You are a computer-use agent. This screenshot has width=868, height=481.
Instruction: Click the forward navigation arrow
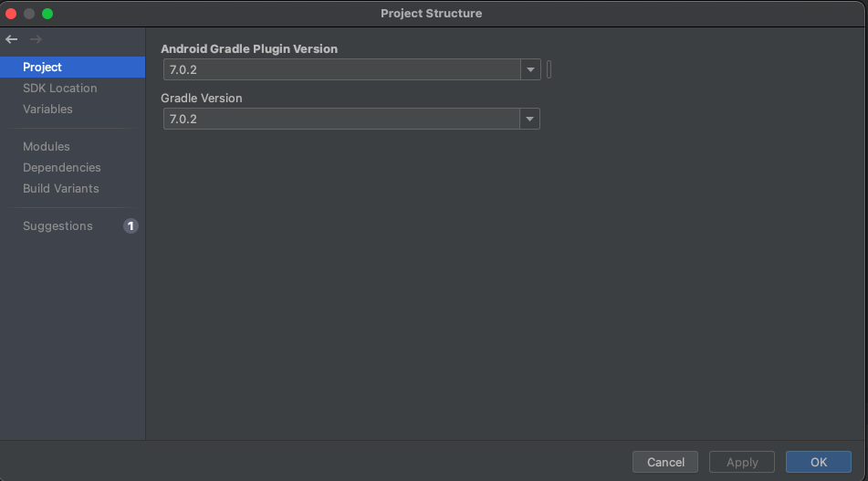[36, 39]
